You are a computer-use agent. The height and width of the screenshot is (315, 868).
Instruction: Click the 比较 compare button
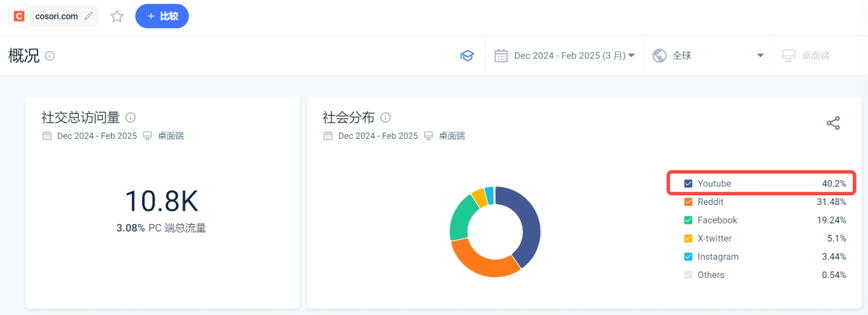(x=162, y=16)
